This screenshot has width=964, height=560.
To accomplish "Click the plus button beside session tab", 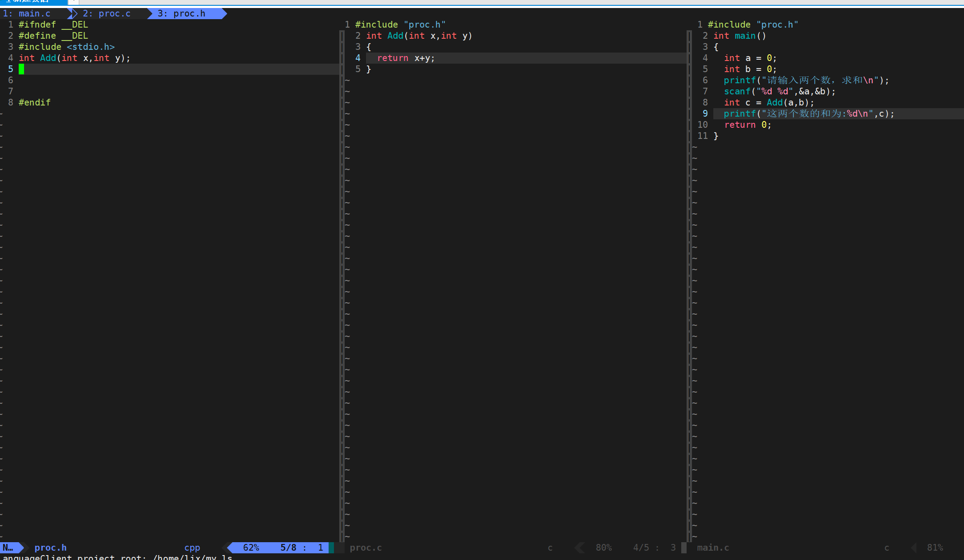I will coord(73,2).
